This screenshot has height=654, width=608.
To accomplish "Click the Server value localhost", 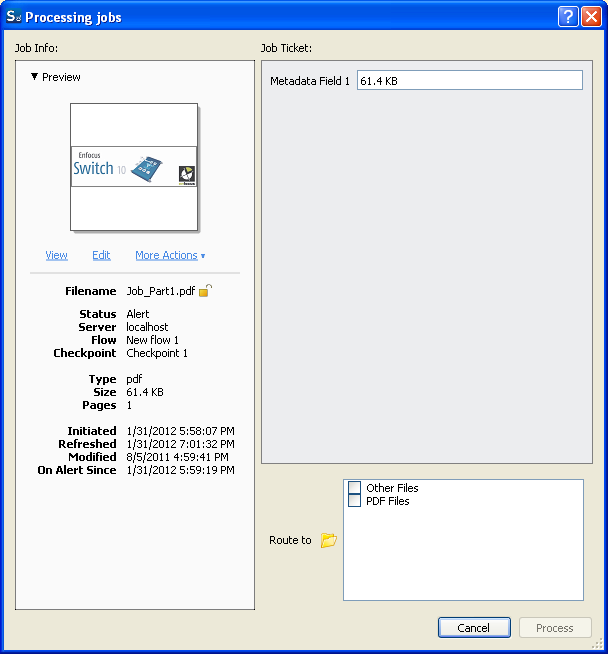I will (x=147, y=327).
